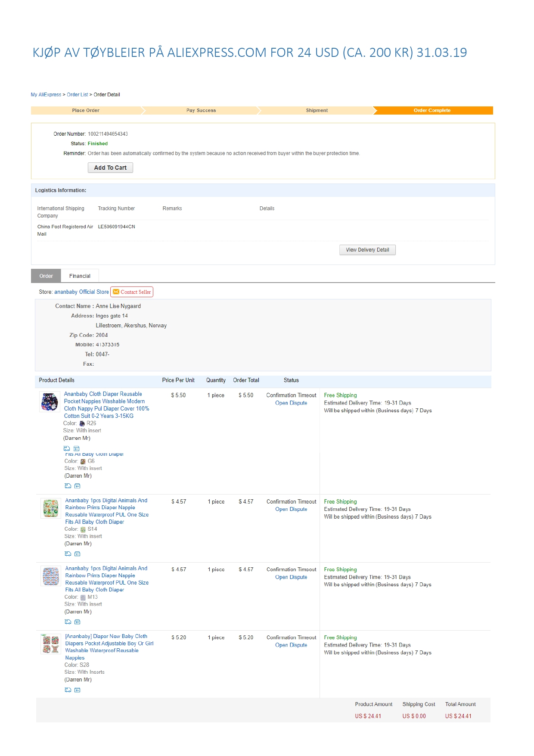Click the return box icon under the S28 item
The width and height of the screenshot is (534, 756).
point(78,690)
